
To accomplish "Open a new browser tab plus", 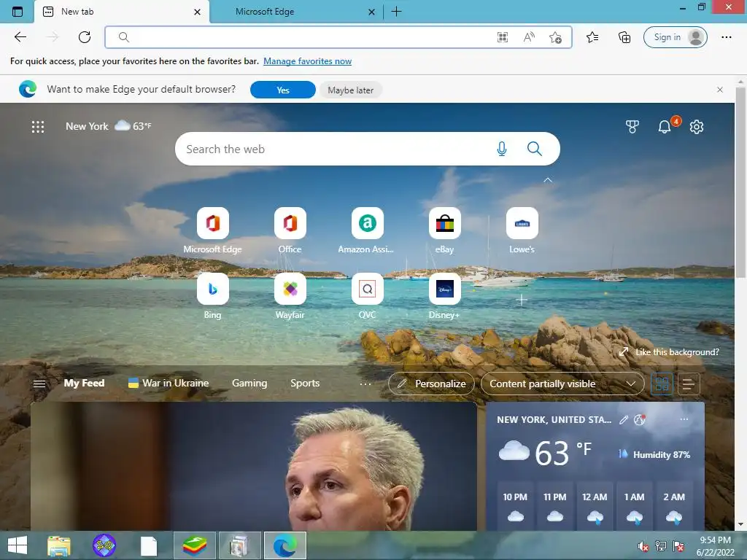I will 396,12.
